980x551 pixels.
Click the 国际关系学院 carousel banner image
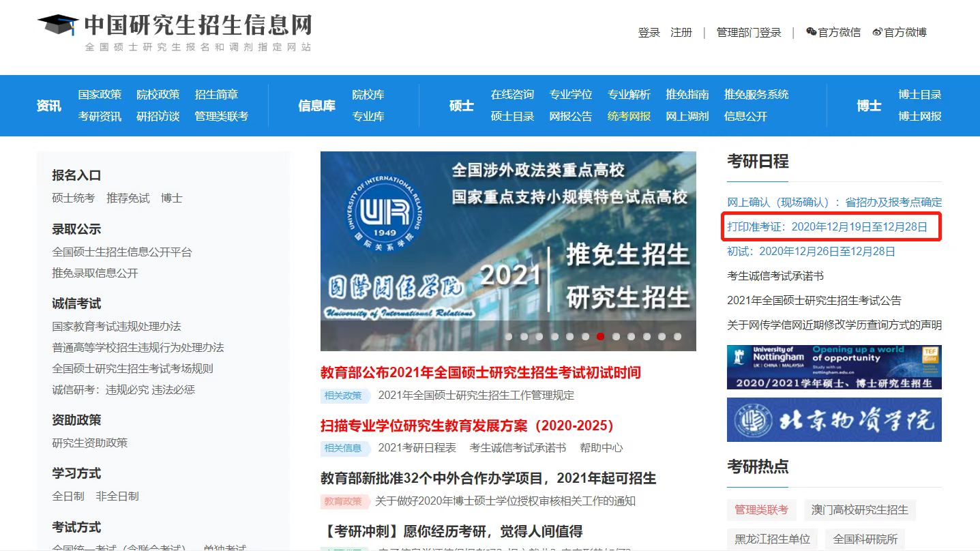[x=508, y=239]
